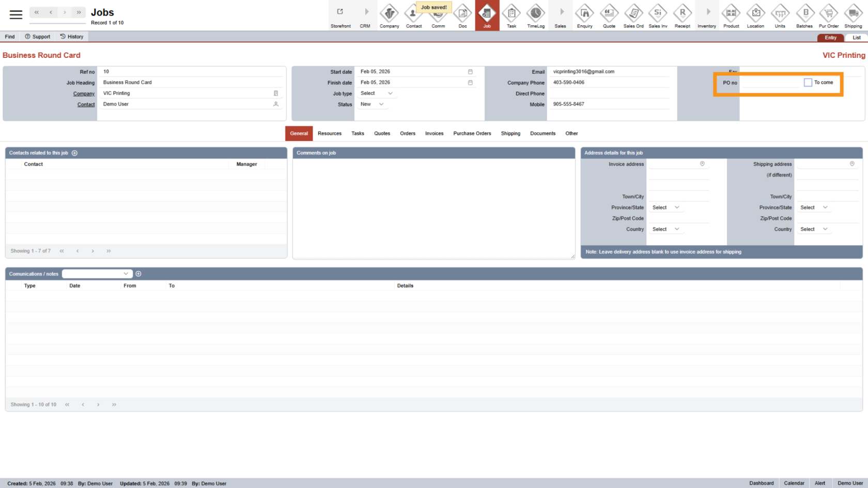Switch to List view
The image size is (868, 488).
pyautogui.click(x=856, y=38)
